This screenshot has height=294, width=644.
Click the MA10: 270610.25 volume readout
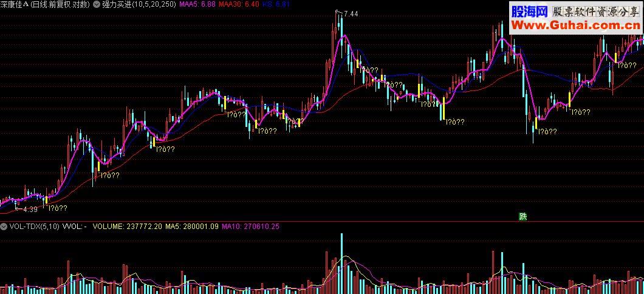tap(250, 226)
